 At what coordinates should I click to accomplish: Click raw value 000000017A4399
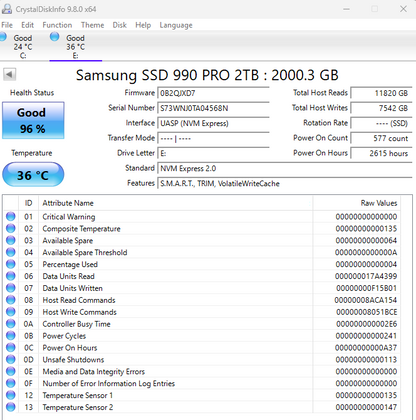366,276
